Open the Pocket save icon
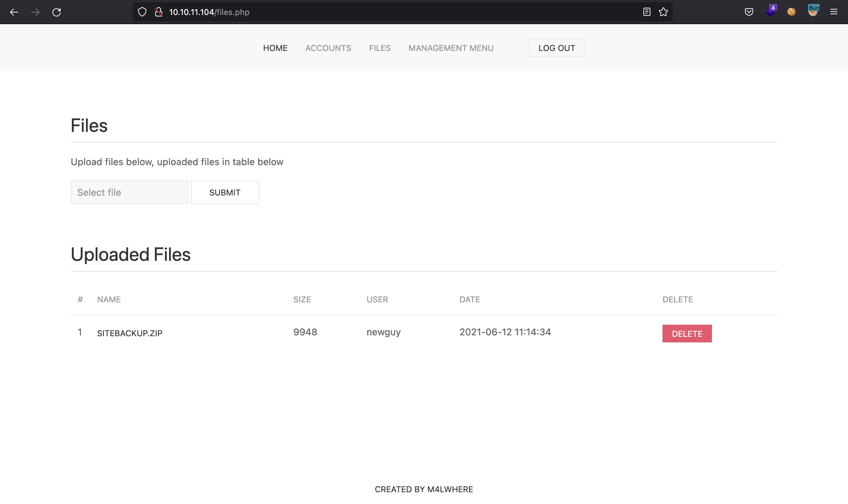Viewport: 848px width, 504px height. 749,12
